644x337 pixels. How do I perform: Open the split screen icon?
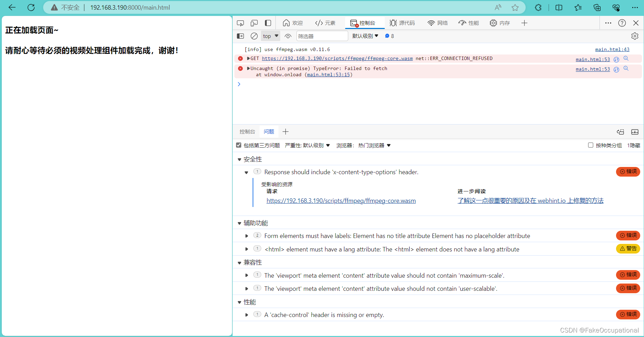[559, 7]
